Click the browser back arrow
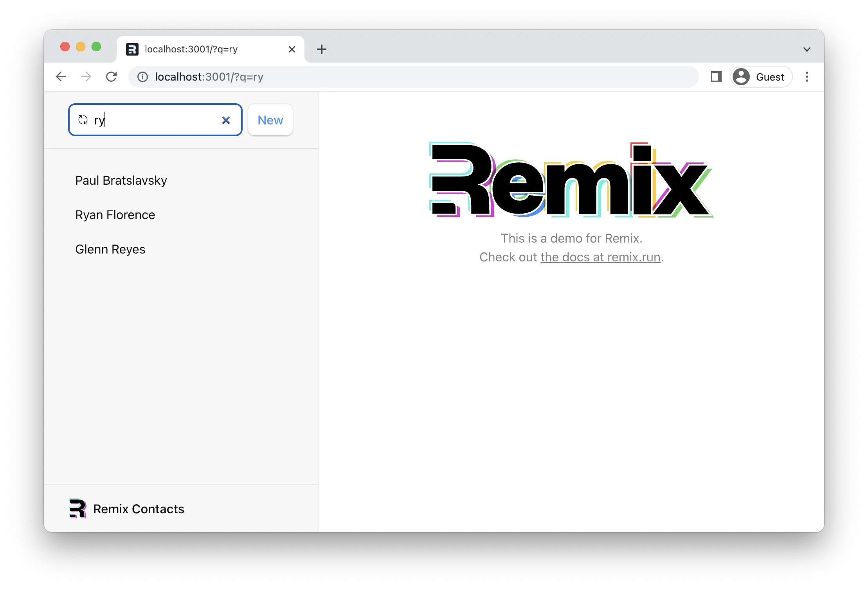 point(61,77)
